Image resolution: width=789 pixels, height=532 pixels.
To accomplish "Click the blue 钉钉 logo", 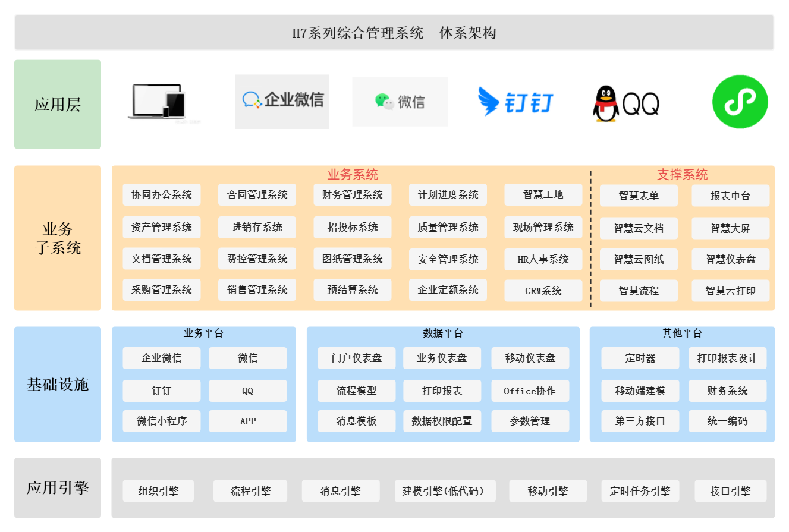I will point(515,102).
